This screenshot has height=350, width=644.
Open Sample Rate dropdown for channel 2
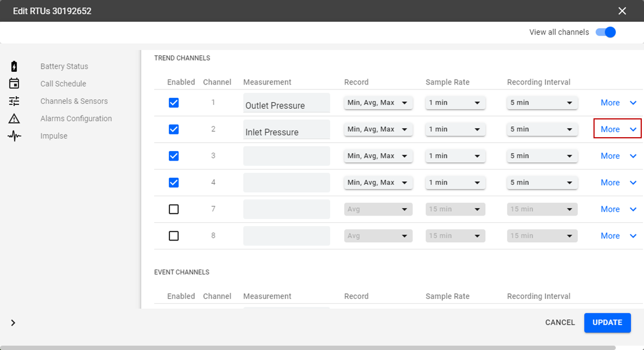pyautogui.click(x=455, y=129)
